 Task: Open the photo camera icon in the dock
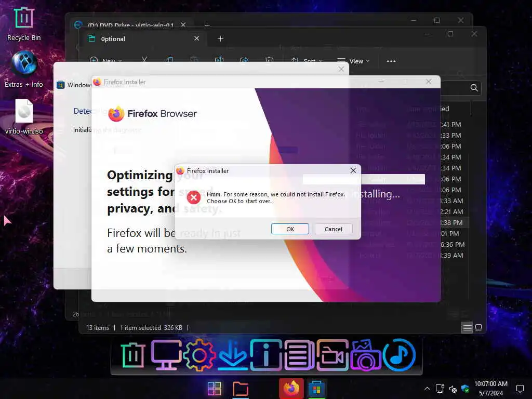pos(366,355)
